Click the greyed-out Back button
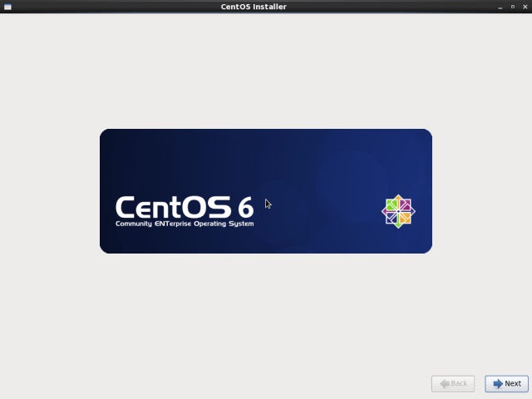532x399 pixels. point(453,383)
